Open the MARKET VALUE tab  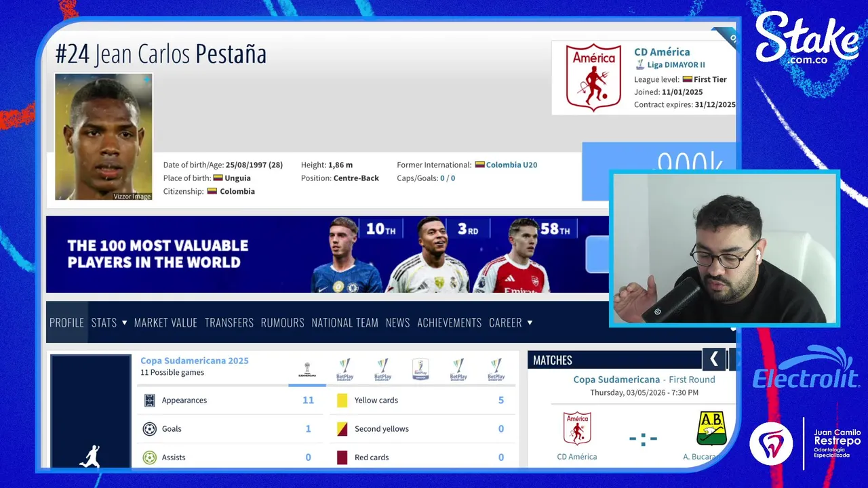pyautogui.click(x=165, y=323)
